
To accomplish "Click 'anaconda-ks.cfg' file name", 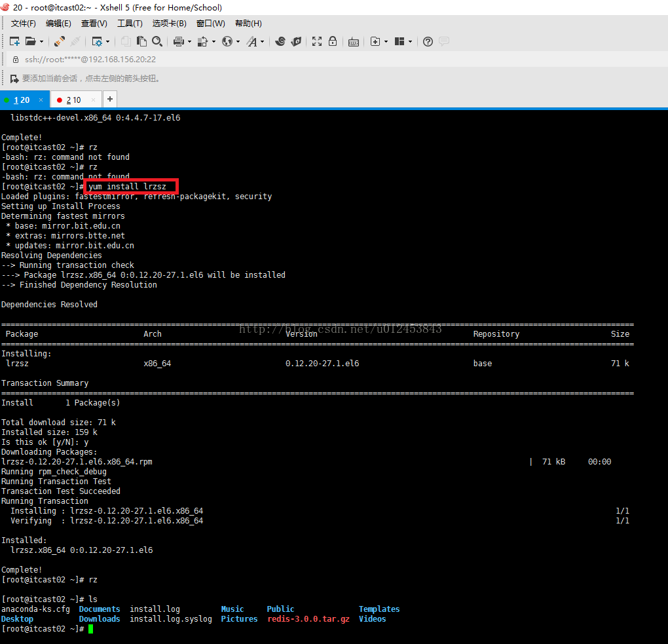I will point(36,609).
